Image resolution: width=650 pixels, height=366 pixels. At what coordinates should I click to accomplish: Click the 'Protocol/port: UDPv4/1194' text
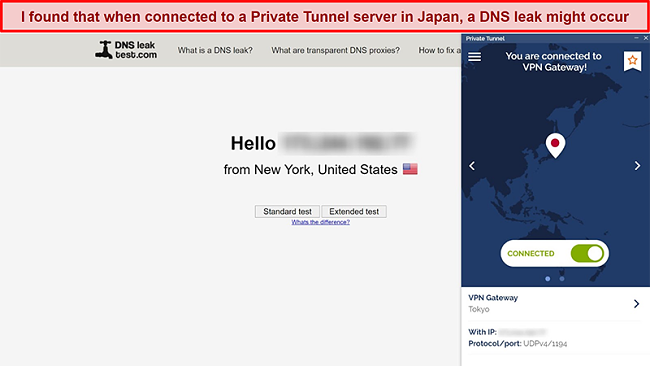coord(518,344)
